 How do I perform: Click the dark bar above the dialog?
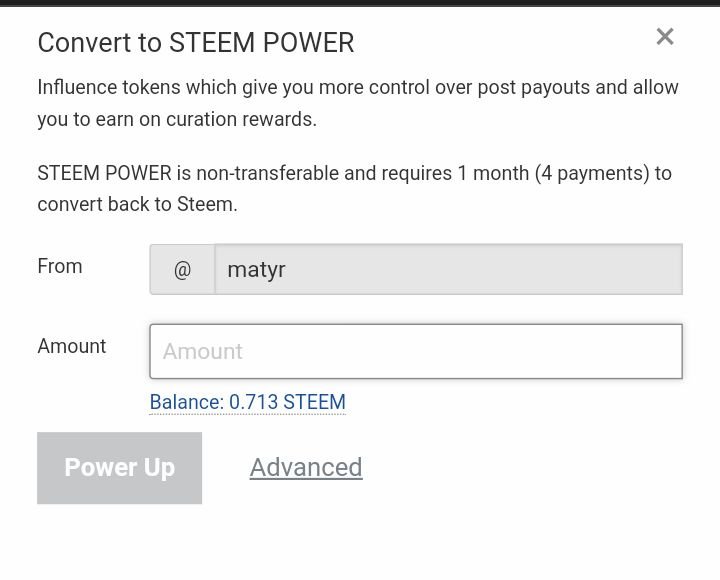pyautogui.click(x=360, y=3)
